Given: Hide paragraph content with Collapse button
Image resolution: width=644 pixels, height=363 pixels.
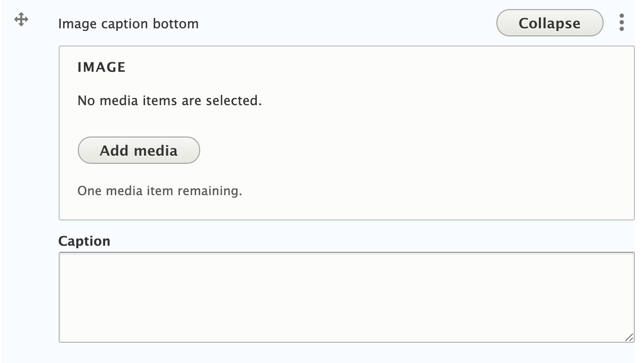Looking at the screenshot, I should [x=549, y=23].
